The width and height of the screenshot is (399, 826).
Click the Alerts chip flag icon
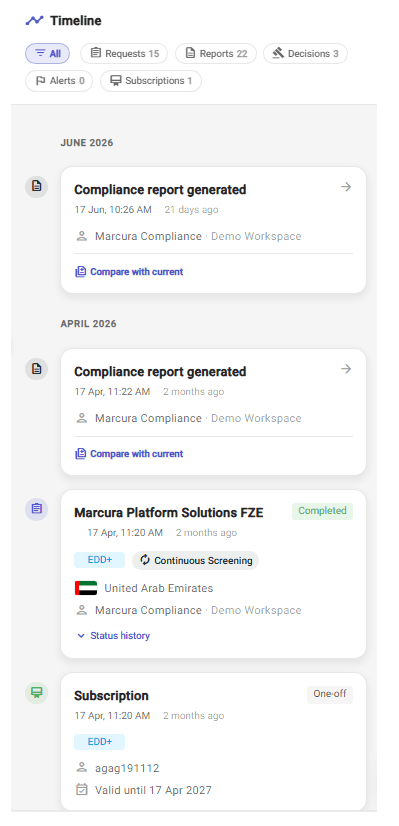(x=40, y=81)
